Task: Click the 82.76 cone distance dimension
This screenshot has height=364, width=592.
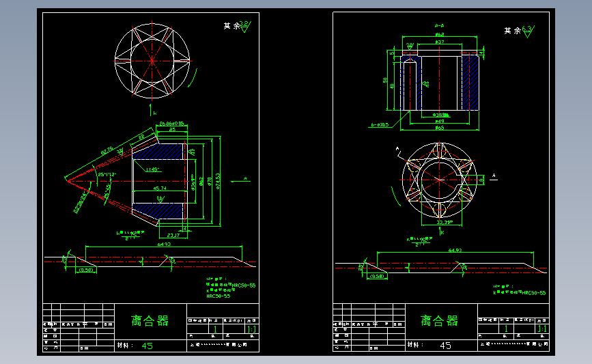Action: point(107,151)
